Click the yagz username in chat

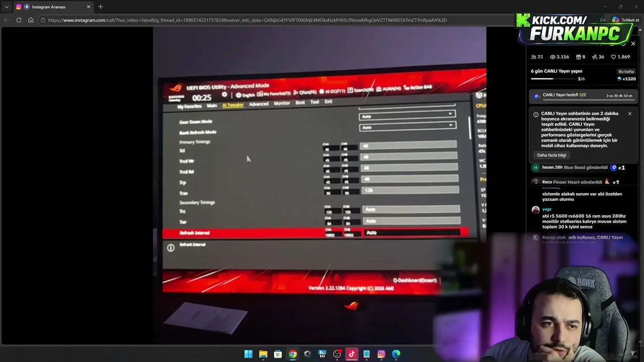click(547, 209)
